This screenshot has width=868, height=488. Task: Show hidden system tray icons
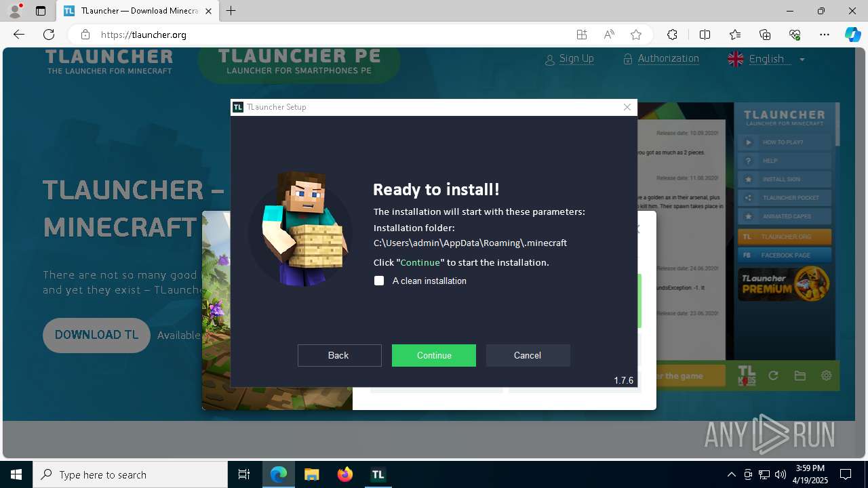pyautogui.click(x=731, y=474)
